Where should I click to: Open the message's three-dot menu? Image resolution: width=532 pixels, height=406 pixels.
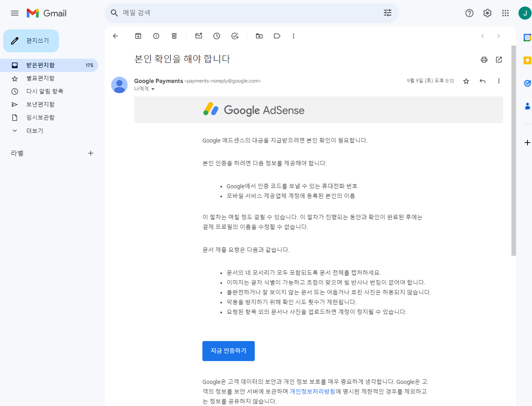click(498, 81)
